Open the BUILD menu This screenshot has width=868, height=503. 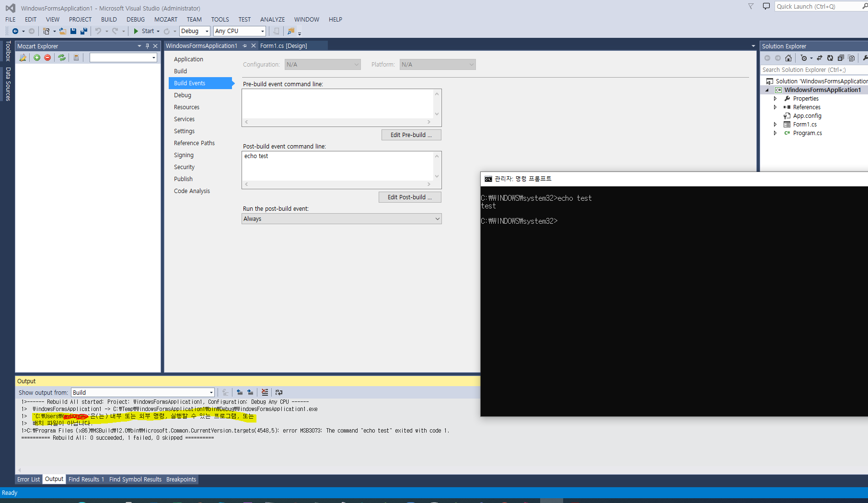pos(109,20)
